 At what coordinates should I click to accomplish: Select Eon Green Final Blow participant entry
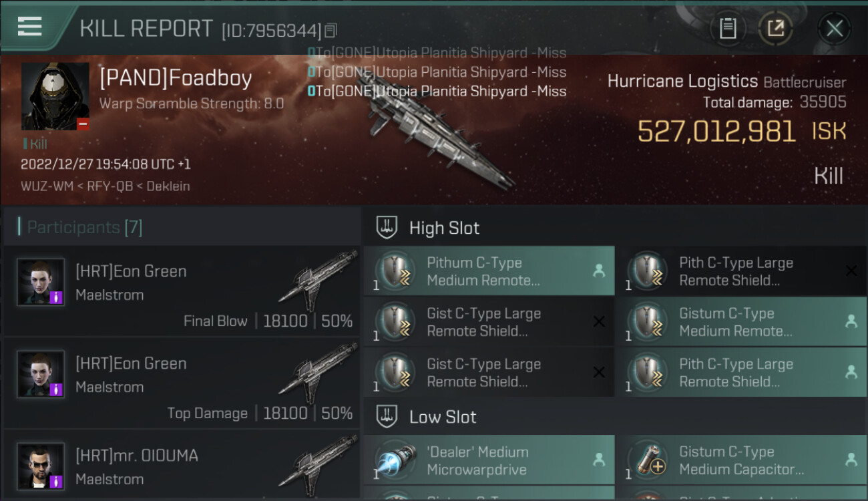[x=182, y=291]
